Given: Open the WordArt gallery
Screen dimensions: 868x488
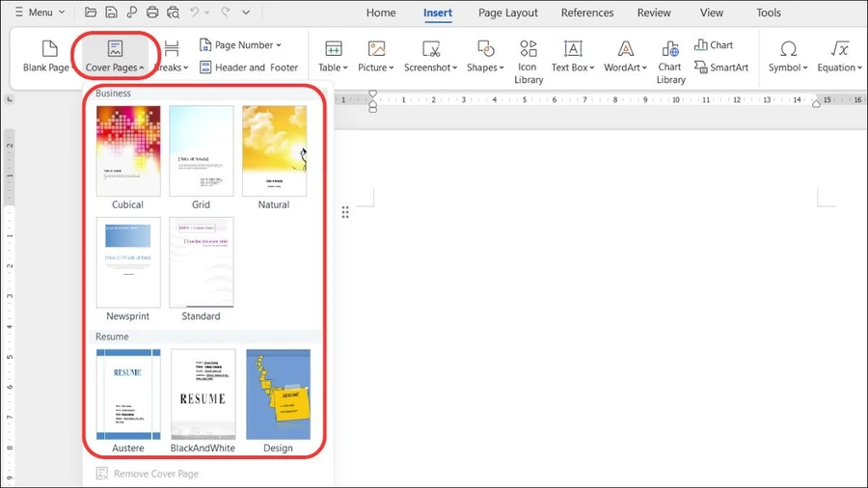Looking at the screenshot, I should tap(626, 56).
